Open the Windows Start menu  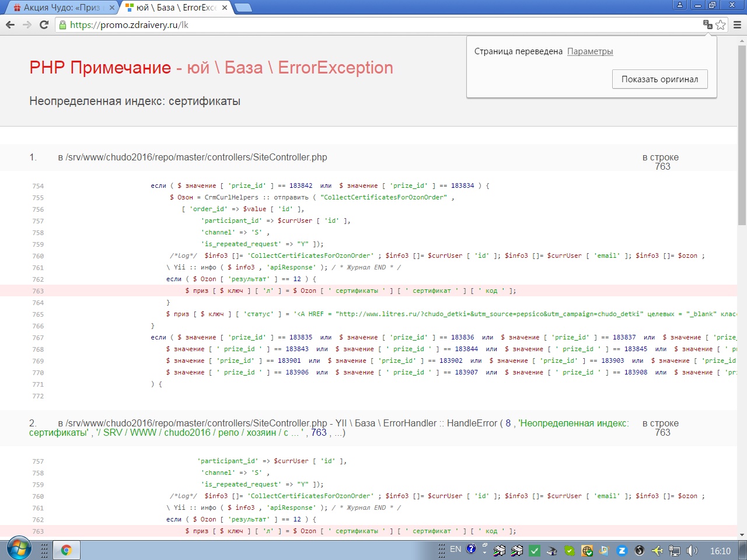point(19,549)
